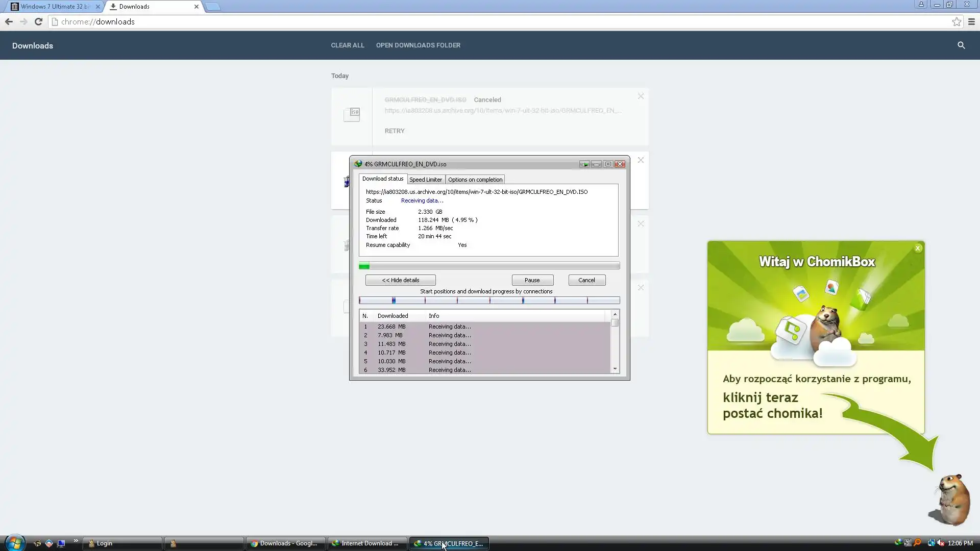Click the IDM tray icon in system tray
Screen dimensions: 980x551
pyautogui.click(x=898, y=543)
